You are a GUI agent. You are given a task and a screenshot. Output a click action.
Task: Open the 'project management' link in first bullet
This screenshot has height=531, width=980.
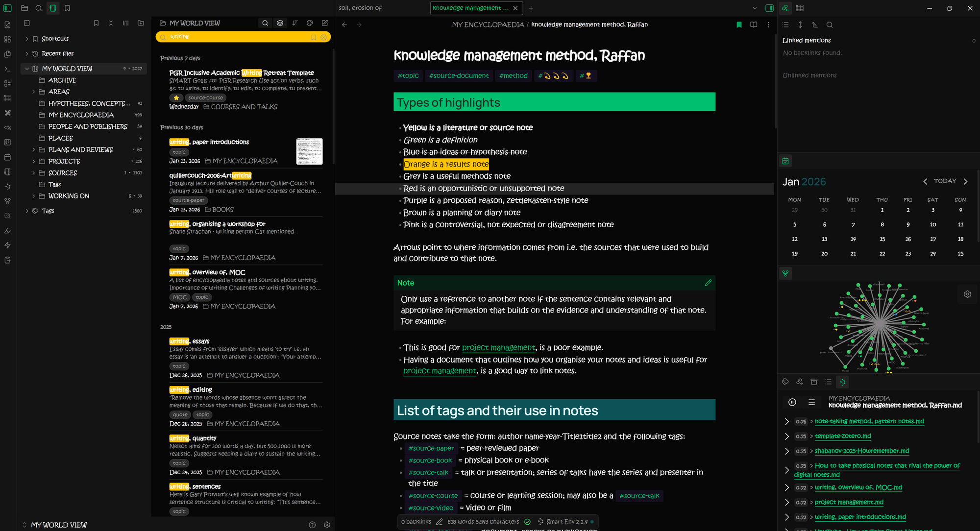498,347
